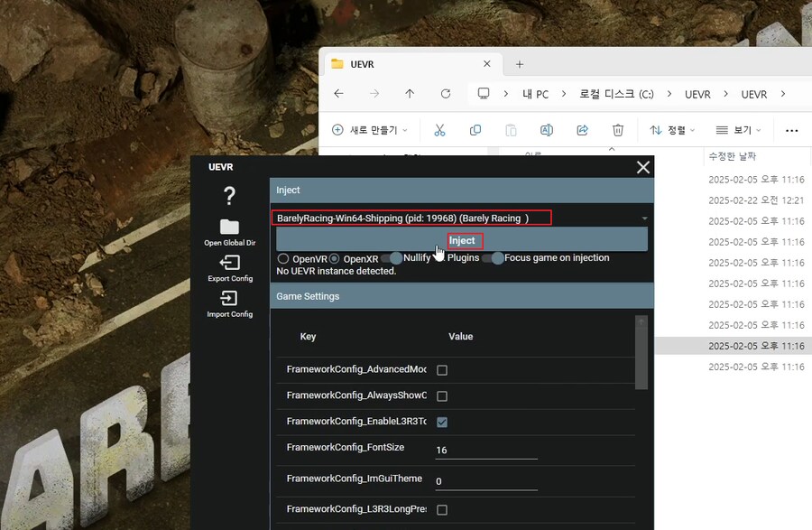
Task: Select the OpenXR radio button
Action: pos(335,259)
